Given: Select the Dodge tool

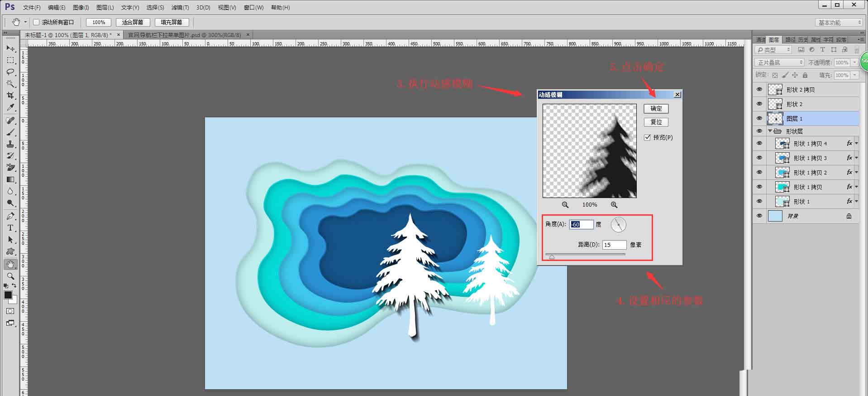Looking at the screenshot, I should 10,203.
